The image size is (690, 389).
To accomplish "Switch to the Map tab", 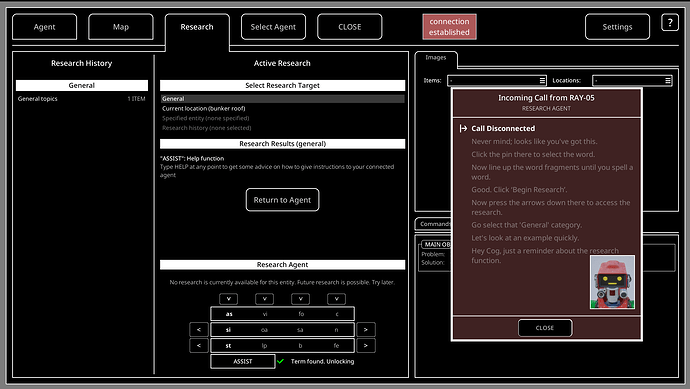I will coord(121,27).
